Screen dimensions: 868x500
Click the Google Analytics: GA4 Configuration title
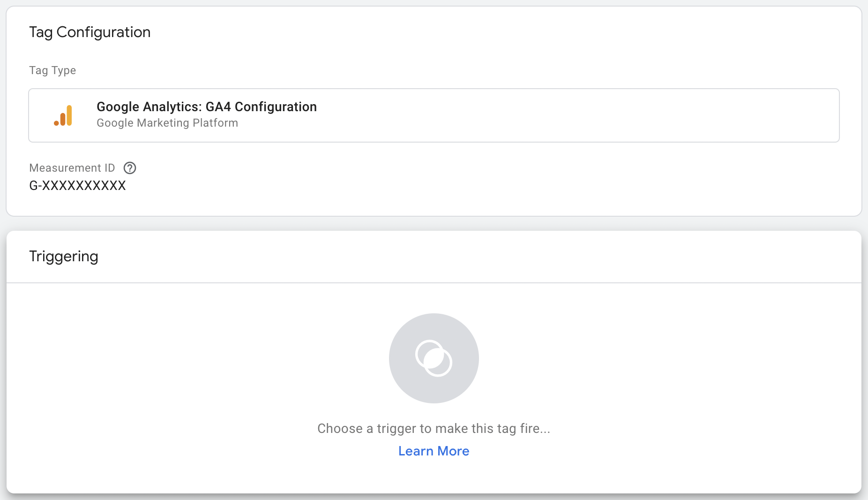coord(206,106)
